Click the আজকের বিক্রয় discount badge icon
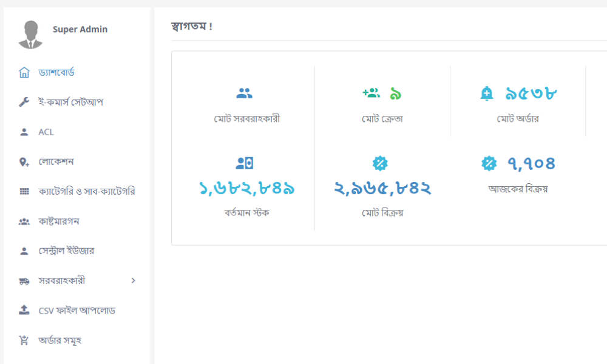Screen dimensions: 607x364 pyautogui.click(x=489, y=163)
